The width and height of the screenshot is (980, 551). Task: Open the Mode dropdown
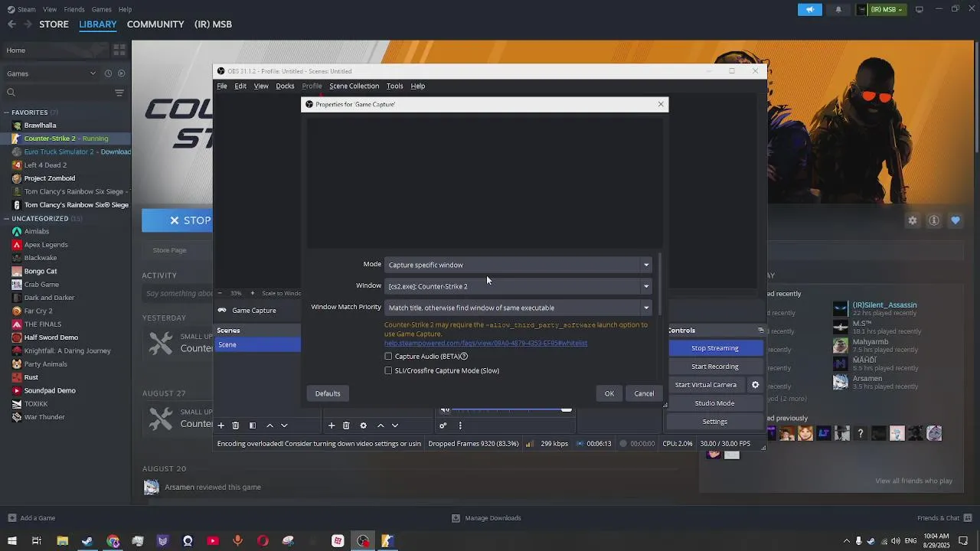518,265
